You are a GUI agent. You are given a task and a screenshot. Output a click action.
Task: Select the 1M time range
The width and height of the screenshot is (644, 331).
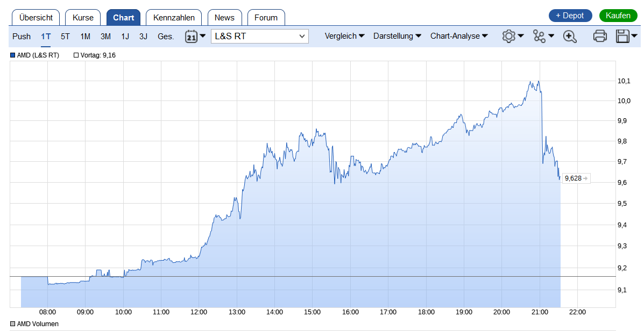tap(86, 36)
